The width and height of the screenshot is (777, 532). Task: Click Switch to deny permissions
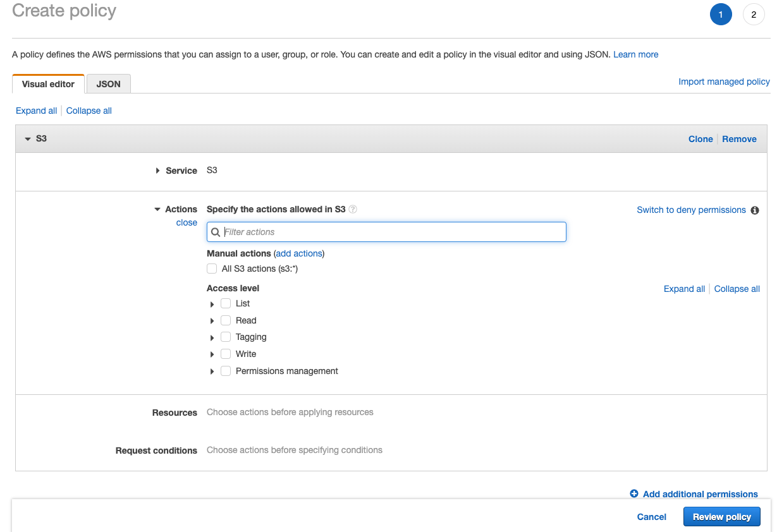tap(691, 210)
